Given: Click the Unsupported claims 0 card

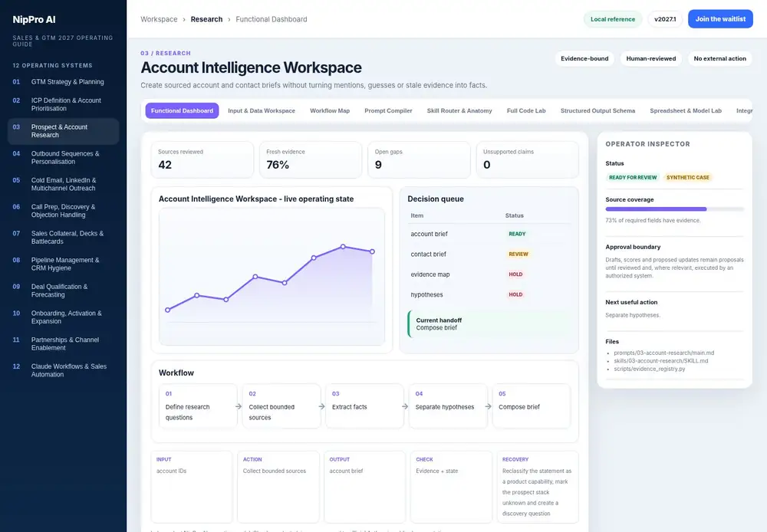Looking at the screenshot, I should [528, 160].
